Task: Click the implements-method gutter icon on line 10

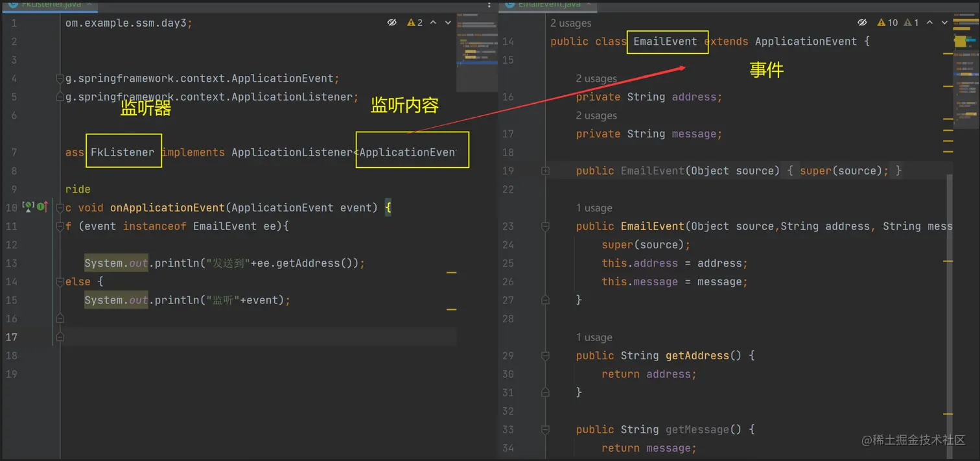Action: click(42, 206)
